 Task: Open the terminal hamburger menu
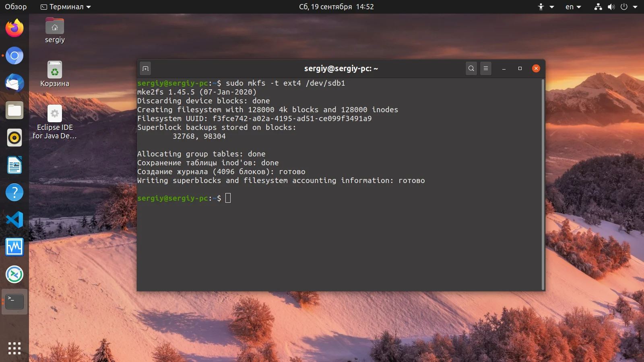coord(486,68)
